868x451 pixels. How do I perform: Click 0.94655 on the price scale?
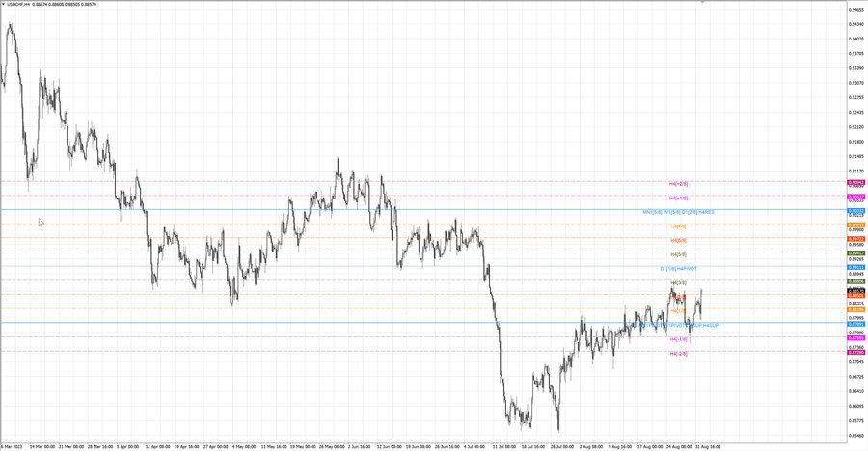856,10
